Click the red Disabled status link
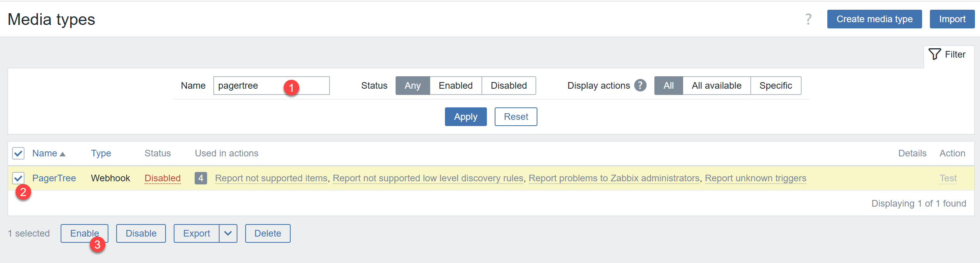Viewport: 980px width, 263px height. [162, 178]
